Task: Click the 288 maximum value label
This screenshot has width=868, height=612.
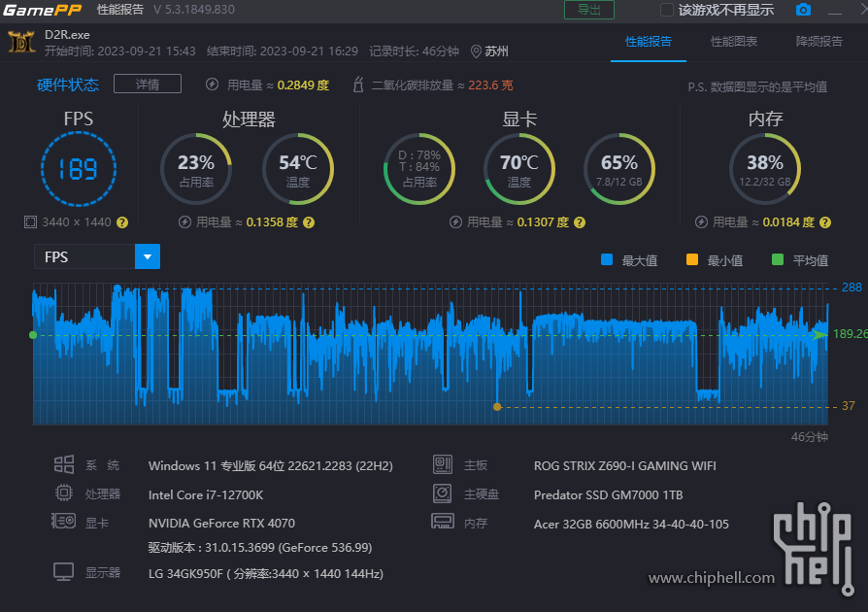Action: tap(851, 288)
